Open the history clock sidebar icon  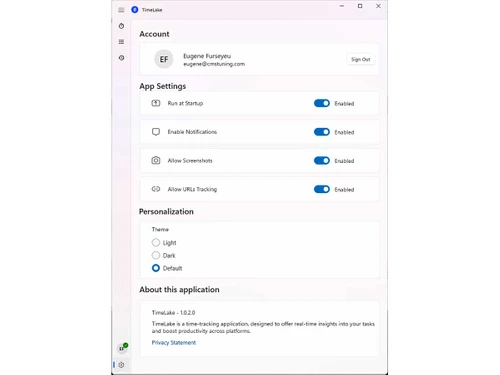point(121,58)
